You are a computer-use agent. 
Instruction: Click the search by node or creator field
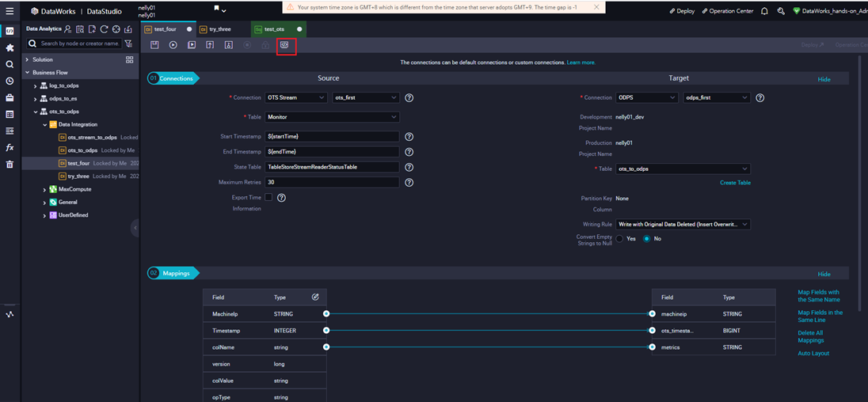click(x=80, y=44)
